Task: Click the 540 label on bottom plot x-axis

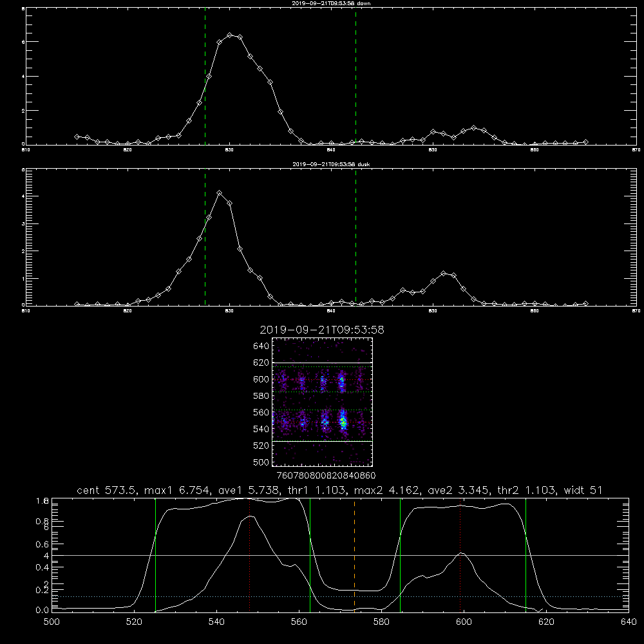Action: click(x=216, y=621)
